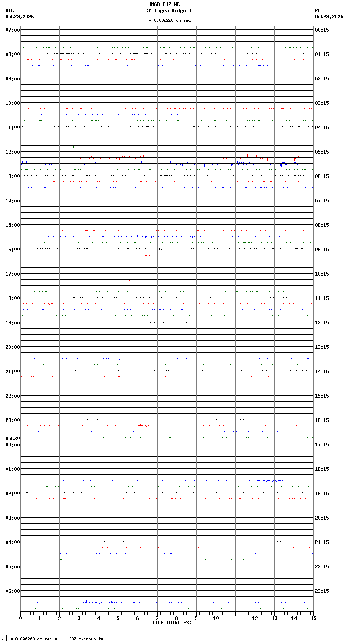
Task: Click the 08:15 PDT time label
Action: coord(322,225)
